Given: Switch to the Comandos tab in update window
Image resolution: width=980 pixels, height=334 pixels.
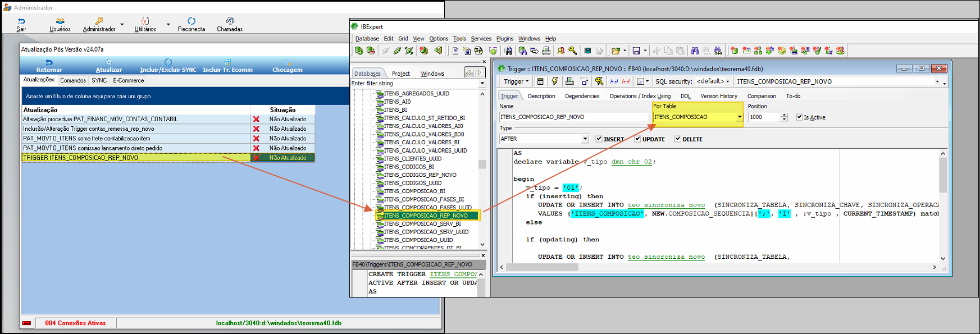Looking at the screenshot, I should (x=73, y=80).
